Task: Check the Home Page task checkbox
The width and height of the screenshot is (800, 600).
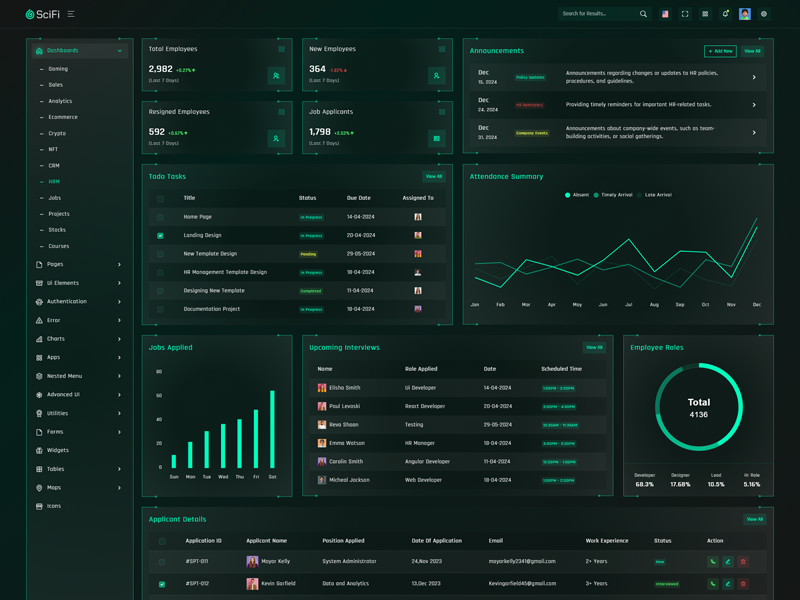Action: point(160,217)
